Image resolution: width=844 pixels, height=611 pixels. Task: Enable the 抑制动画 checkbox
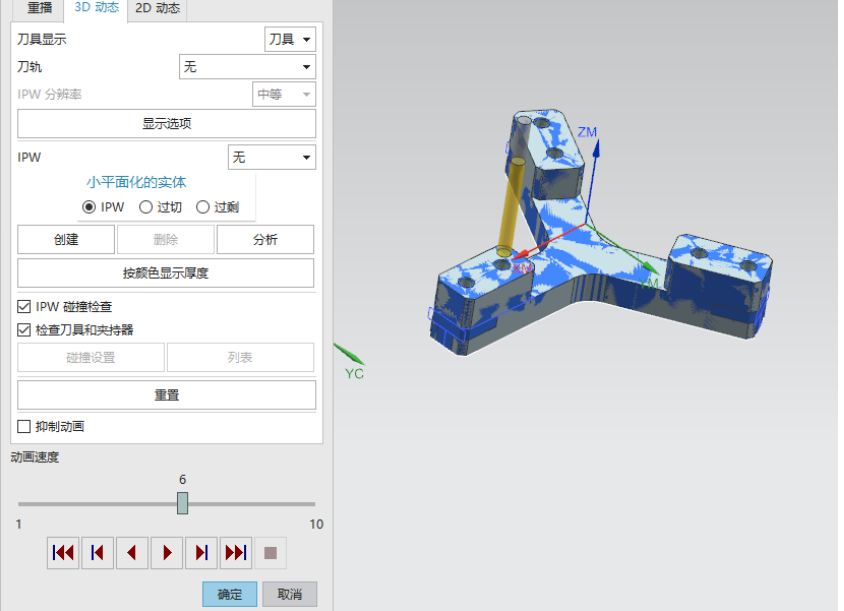(24, 427)
